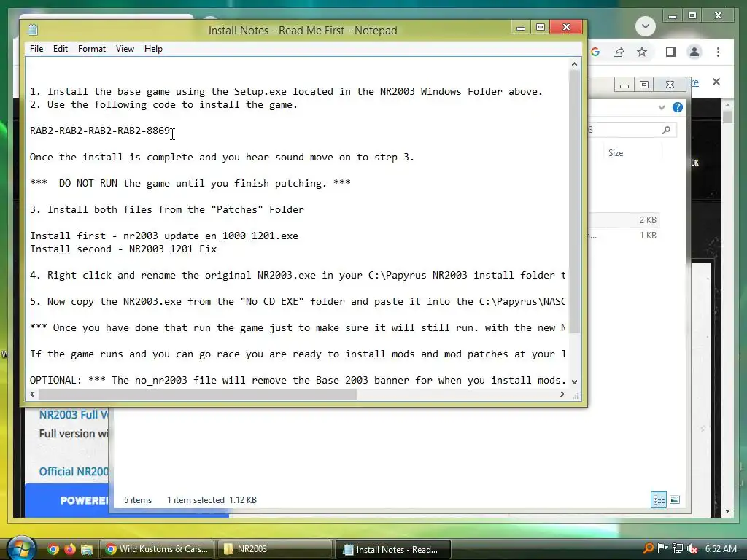
Task: Click the serial code RAB2-RAB2-RAB2-RAB2-8869 line
Action: pos(100,131)
